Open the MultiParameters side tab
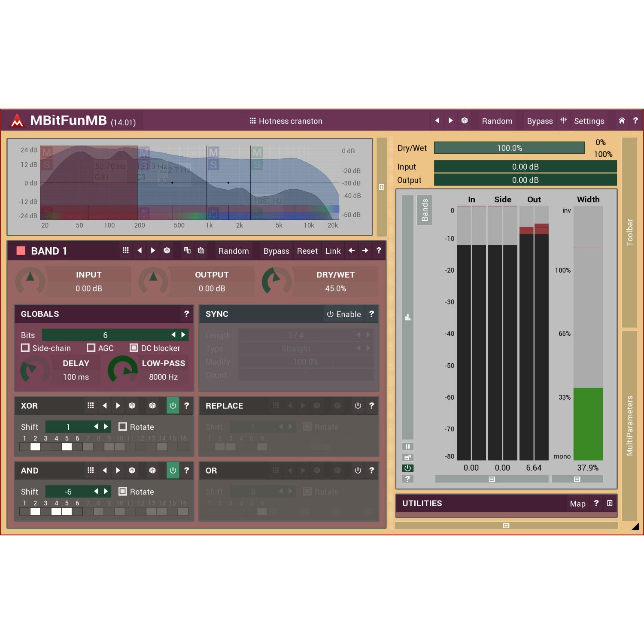 coord(629,425)
